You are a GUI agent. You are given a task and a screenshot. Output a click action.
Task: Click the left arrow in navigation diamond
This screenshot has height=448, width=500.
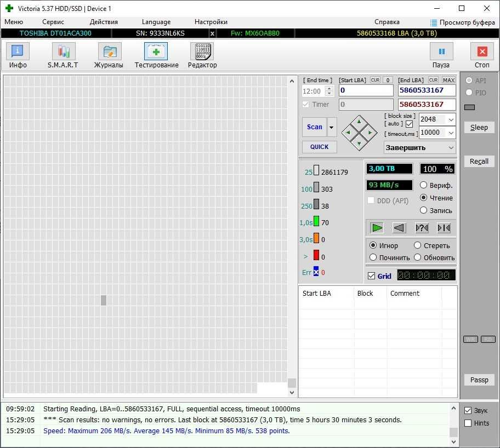[x=348, y=133]
